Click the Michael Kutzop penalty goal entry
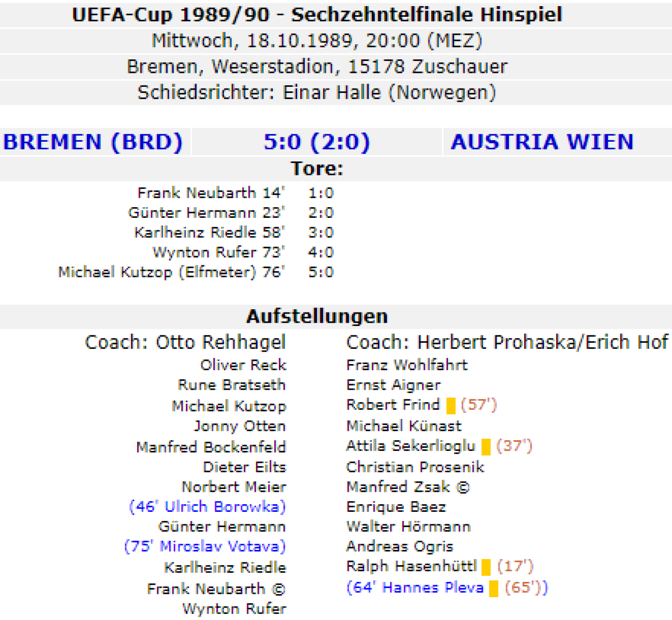Image resolution: width=672 pixels, height=620 pixels. click(171, 272)
